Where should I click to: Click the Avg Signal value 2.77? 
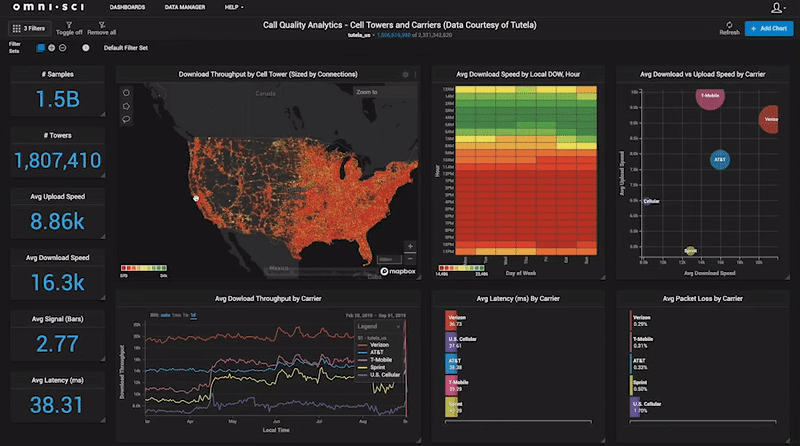[57, 344]
